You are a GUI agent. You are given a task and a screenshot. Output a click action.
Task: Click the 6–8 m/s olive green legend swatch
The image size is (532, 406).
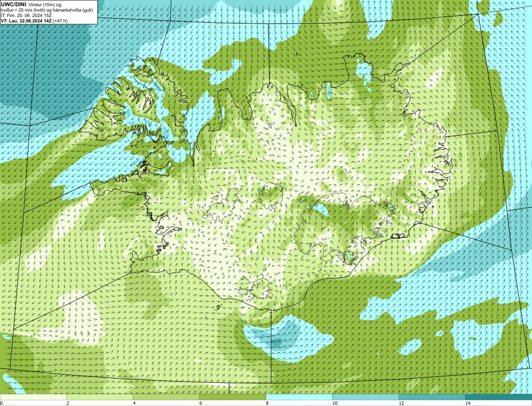pyautogui.click(x=233, y=397)
